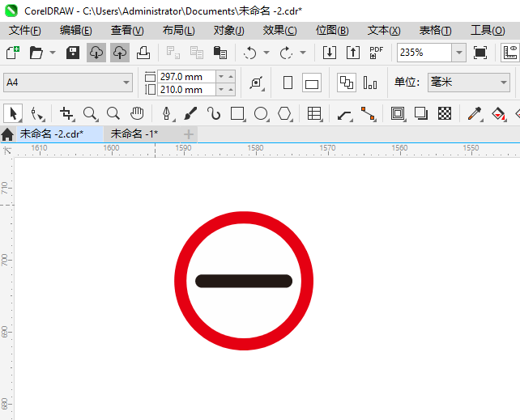Undo the last action
520x420 pixels.
(250, 53)
